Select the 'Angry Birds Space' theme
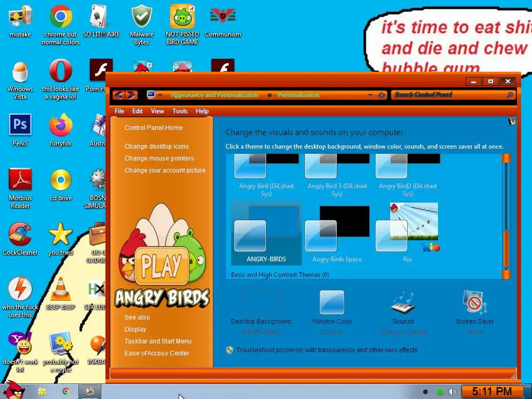Image resolution: width=532 pixels, height=399 pixels. click(337, 233)
